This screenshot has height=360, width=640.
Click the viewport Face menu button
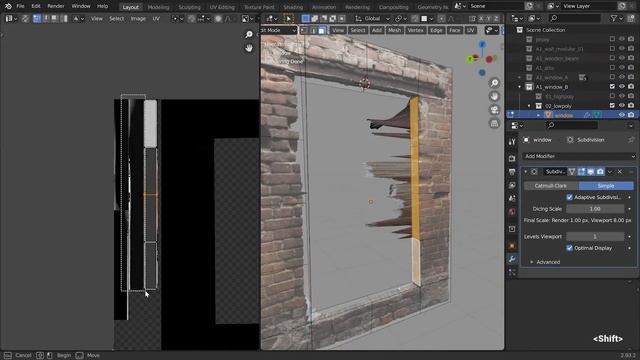click(x=454, y=30)
